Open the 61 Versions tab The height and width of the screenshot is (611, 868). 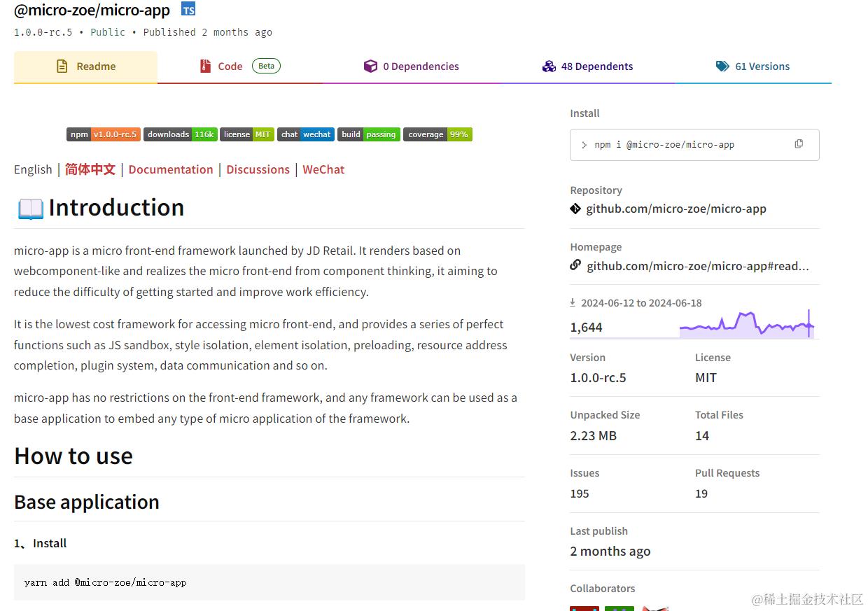[753, 67]
